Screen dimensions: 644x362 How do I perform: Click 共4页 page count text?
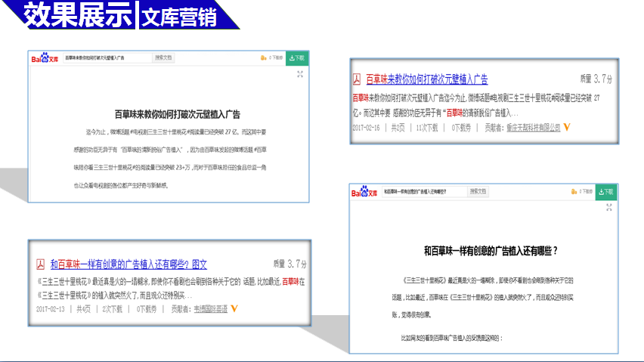click(83, 309)
